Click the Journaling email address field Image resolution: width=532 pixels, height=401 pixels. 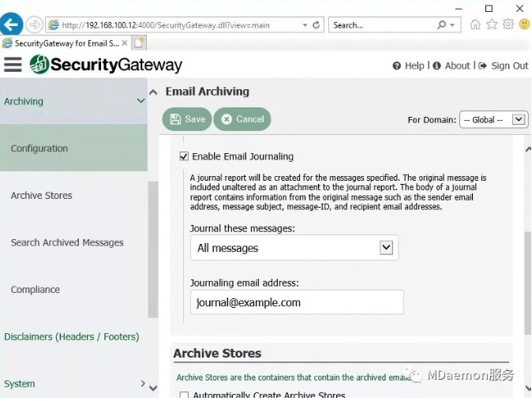point(297,302)
